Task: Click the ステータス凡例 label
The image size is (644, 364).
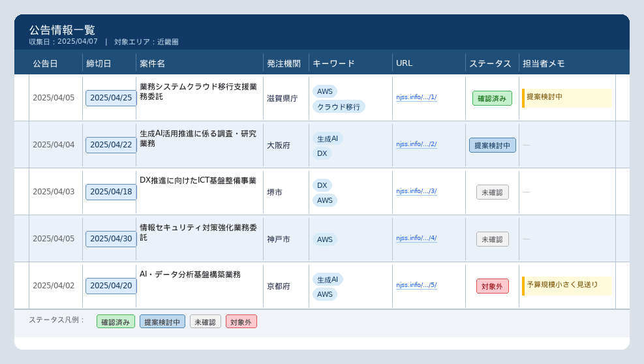Action: point(56,320)
